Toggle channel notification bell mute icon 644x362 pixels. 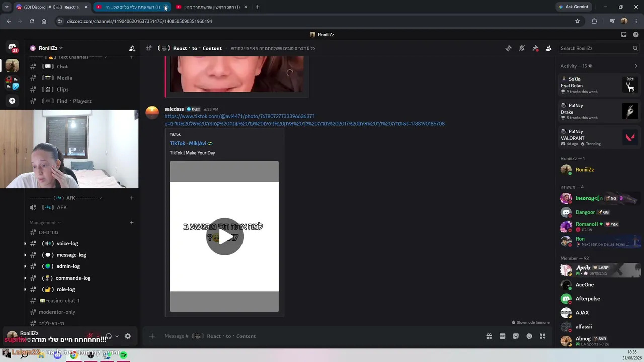click(x=522, y=48)
